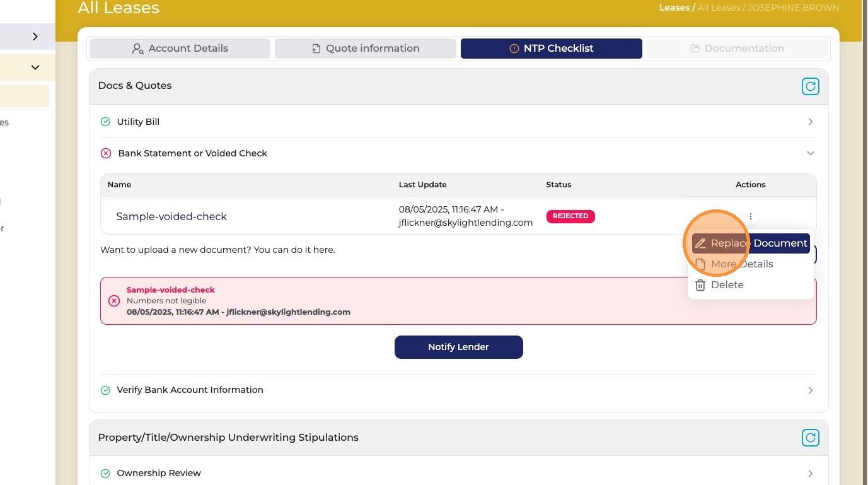The height and width of the screenshot is (485, 868).
Task: Click the trash icon beside Delete
Action: click(700, 285)
